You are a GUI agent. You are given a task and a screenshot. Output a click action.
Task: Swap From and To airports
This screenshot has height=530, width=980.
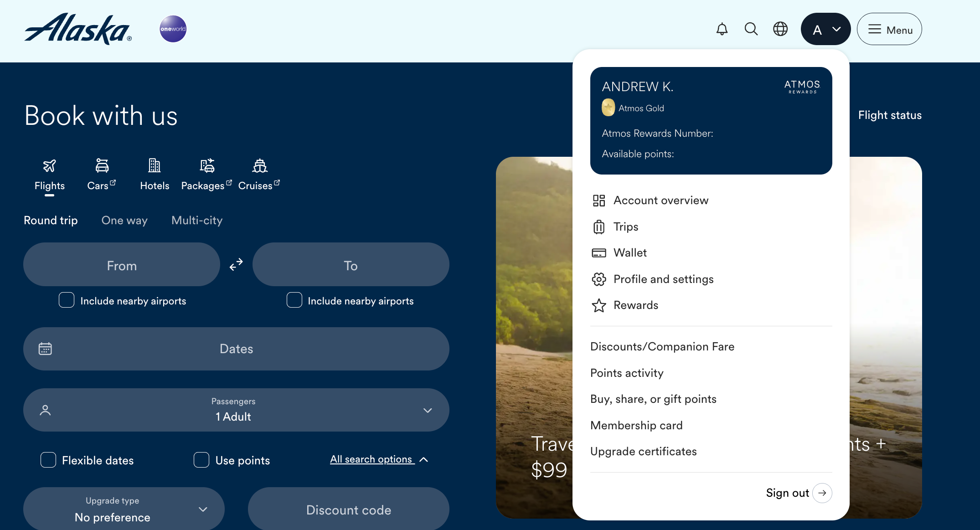click(x=236, y=264)
